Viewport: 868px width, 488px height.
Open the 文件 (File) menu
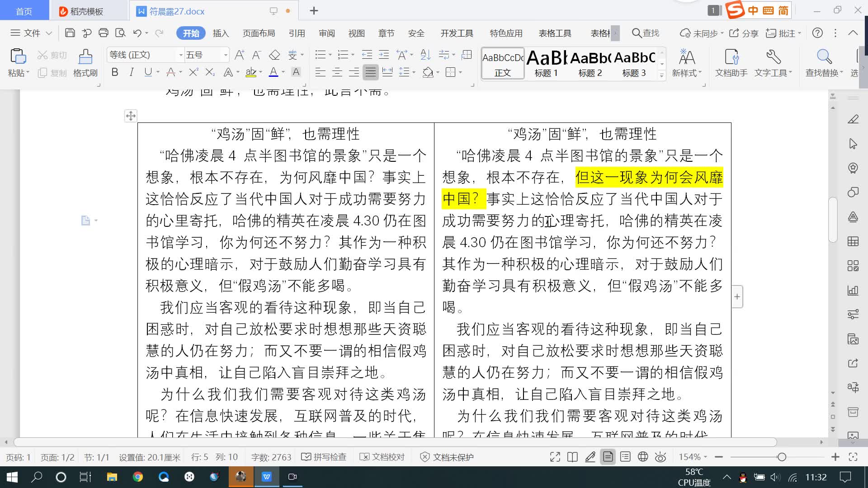pos(31,33)
